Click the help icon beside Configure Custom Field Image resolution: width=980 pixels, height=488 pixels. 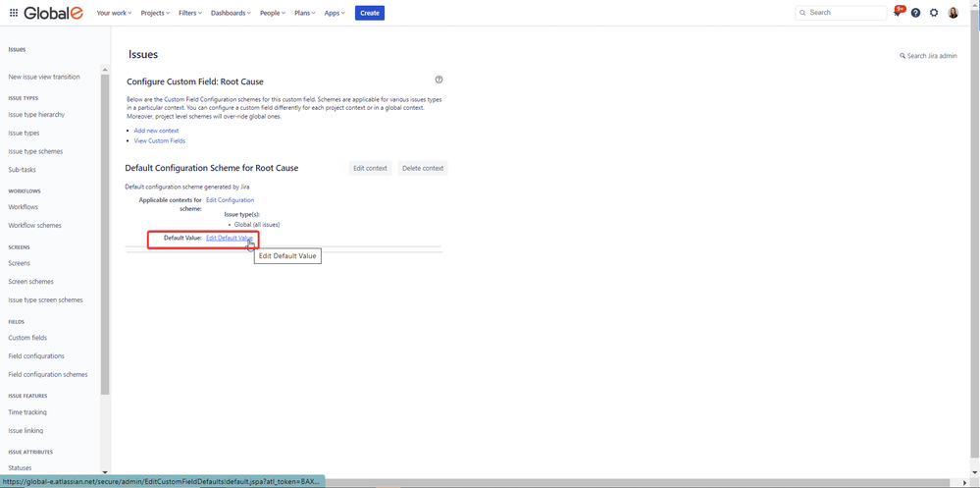[438, 80]
